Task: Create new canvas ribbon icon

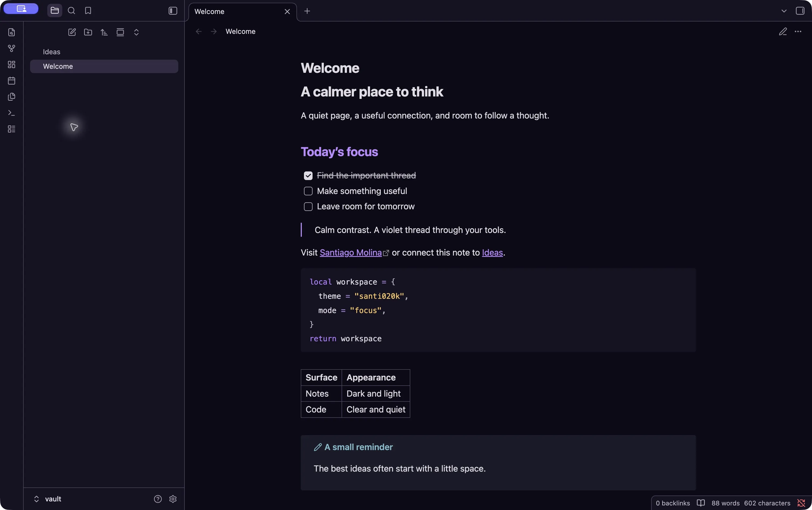Action: coord(12,64)
